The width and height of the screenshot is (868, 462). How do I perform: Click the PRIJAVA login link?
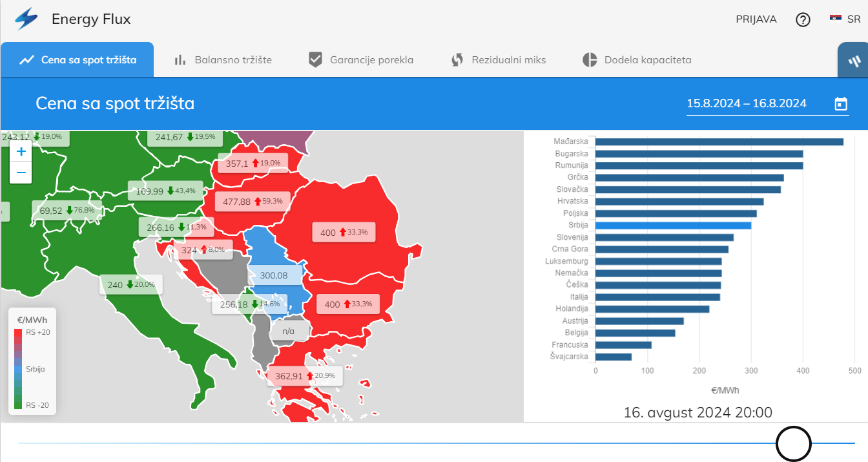coord(756,19)
